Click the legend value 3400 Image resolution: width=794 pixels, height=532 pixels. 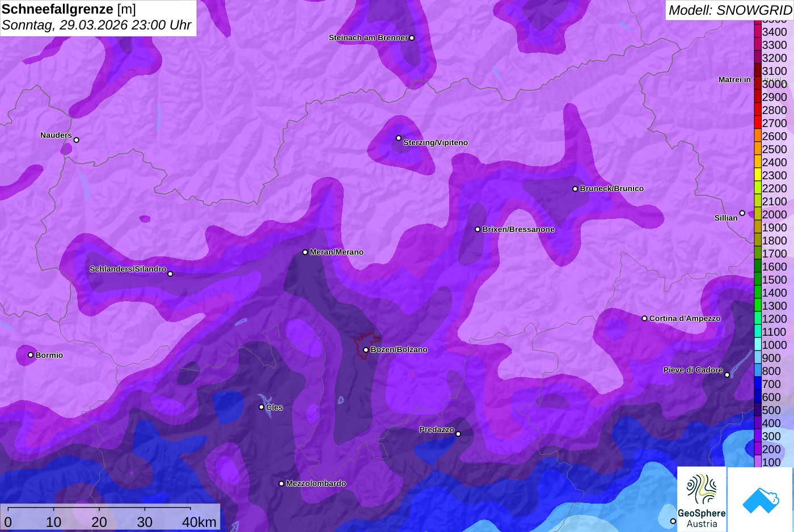774,32
